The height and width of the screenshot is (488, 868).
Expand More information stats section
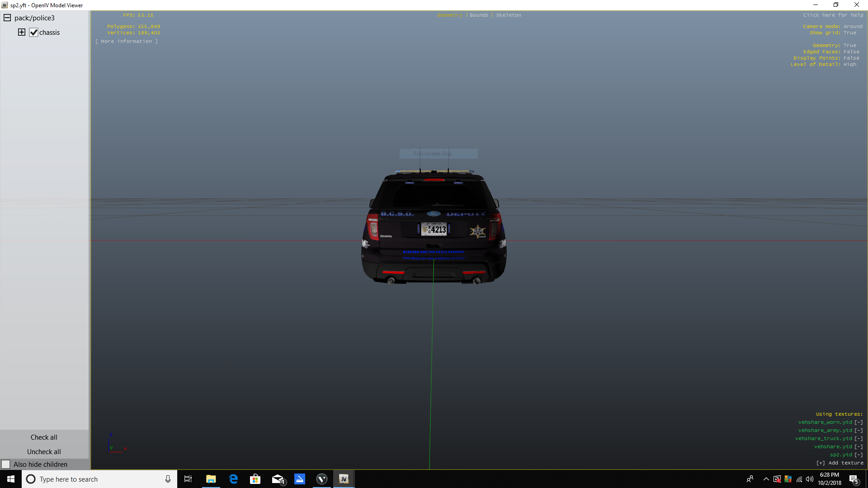point(127,42)
